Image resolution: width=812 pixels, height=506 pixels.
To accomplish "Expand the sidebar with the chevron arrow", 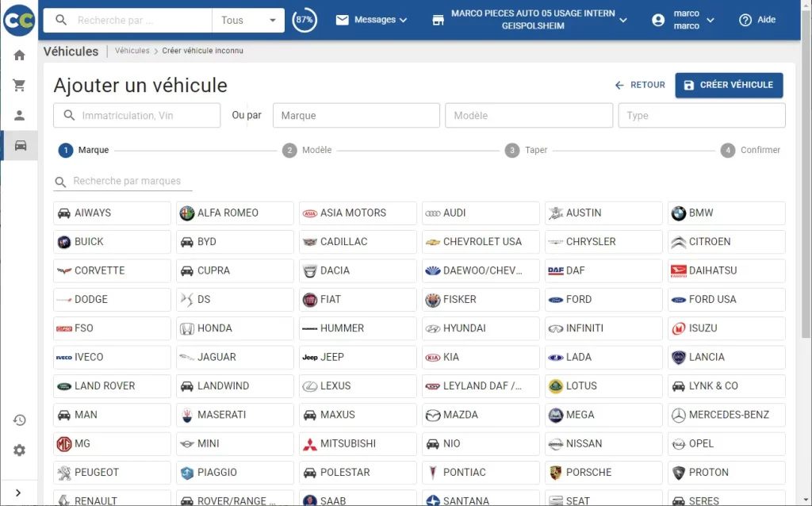I will click(18, 493).
